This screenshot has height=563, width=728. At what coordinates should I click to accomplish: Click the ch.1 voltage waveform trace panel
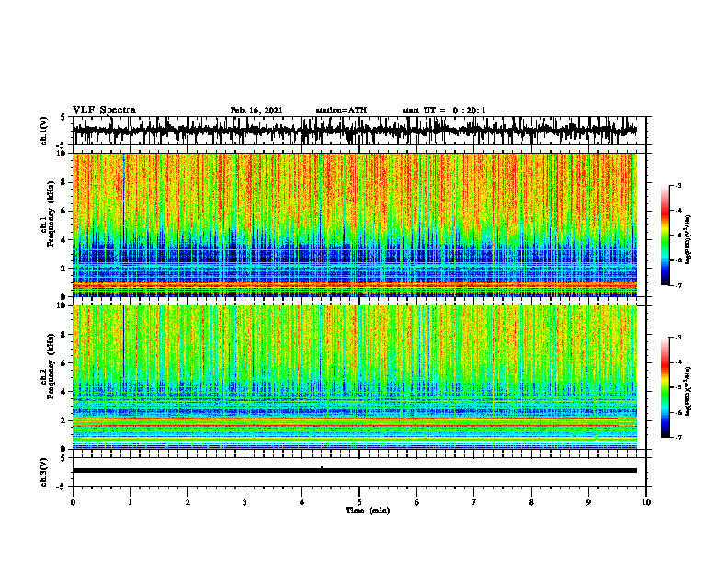[359, 131]
